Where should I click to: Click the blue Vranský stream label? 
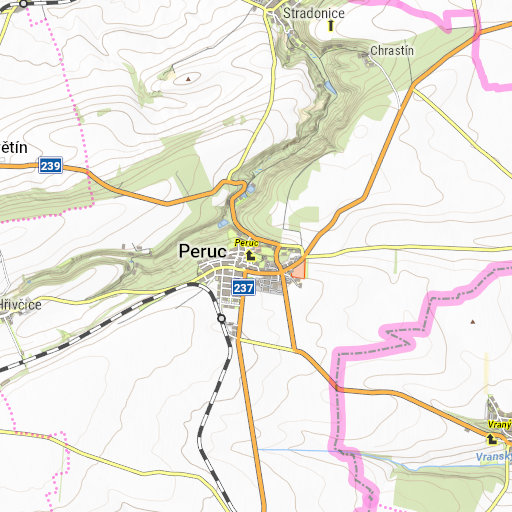(494, 456)
